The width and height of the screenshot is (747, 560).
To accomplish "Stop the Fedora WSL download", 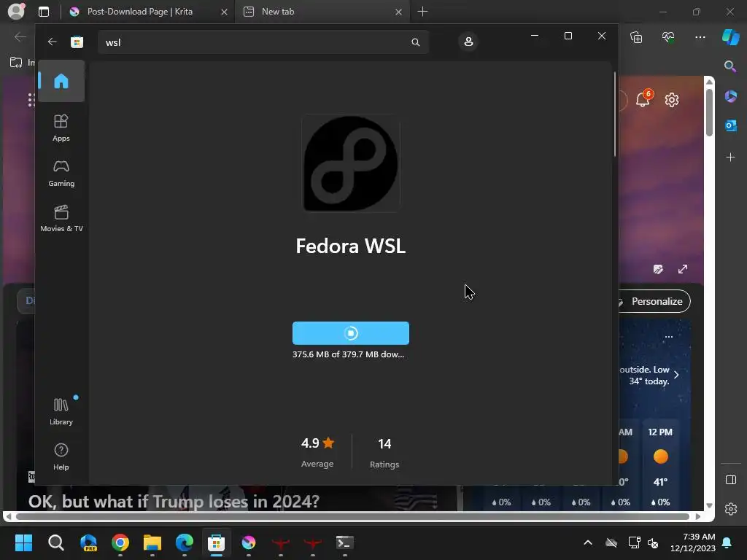I will point(351,333).
